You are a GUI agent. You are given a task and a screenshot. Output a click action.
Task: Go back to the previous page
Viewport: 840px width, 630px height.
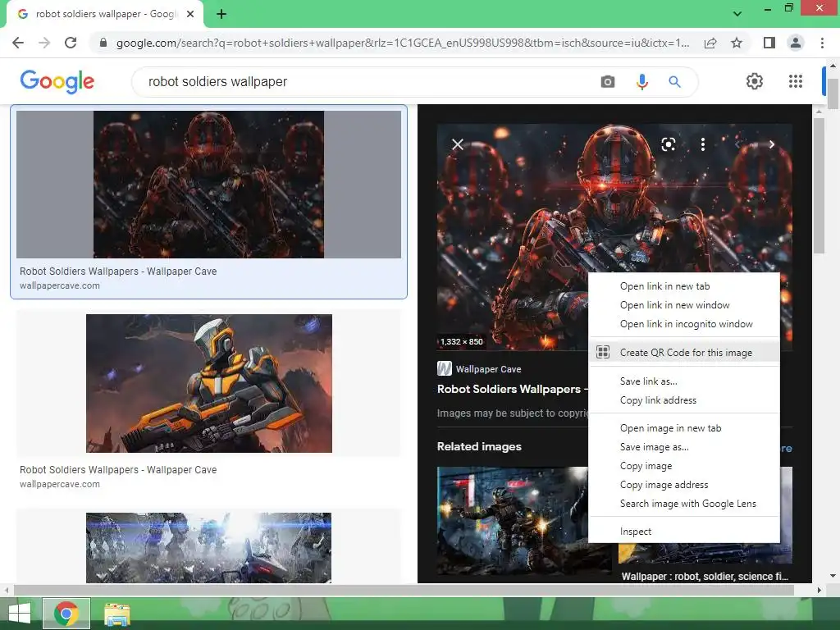[18, 43]
